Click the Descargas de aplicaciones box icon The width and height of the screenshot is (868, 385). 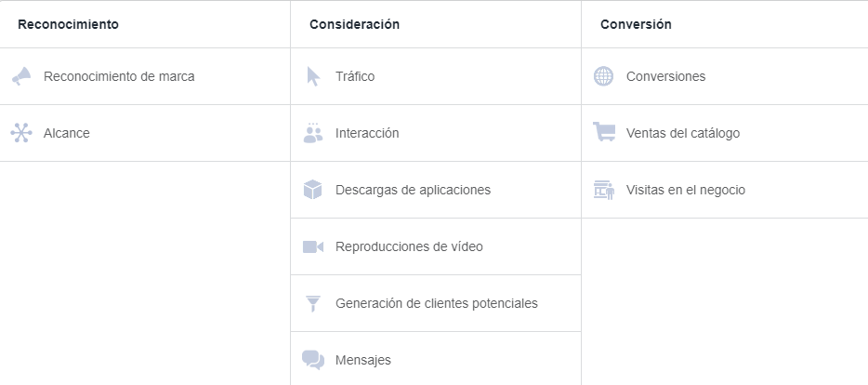coord(313,190)
